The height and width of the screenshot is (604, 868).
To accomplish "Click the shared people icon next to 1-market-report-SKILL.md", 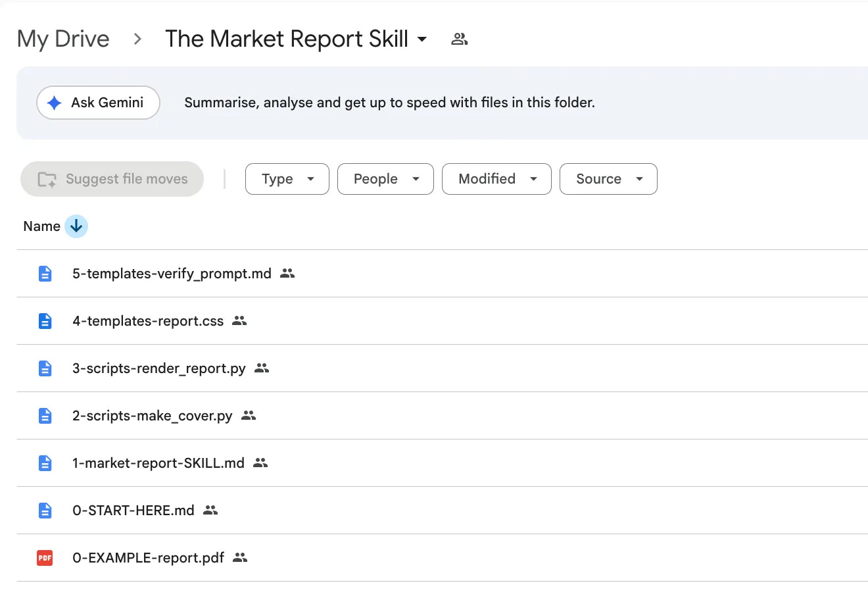I will point(260,463).
